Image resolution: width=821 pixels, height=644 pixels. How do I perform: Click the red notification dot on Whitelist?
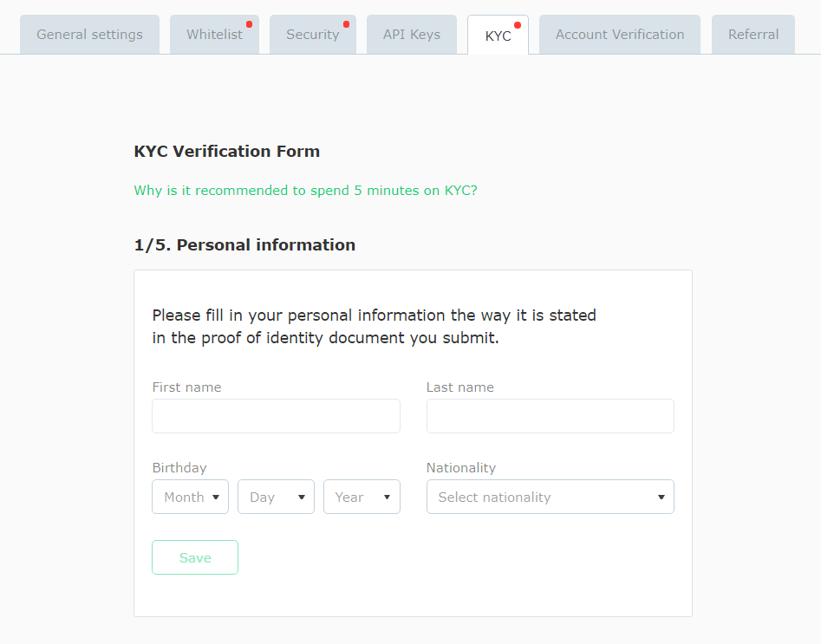(x=250, y=24)
